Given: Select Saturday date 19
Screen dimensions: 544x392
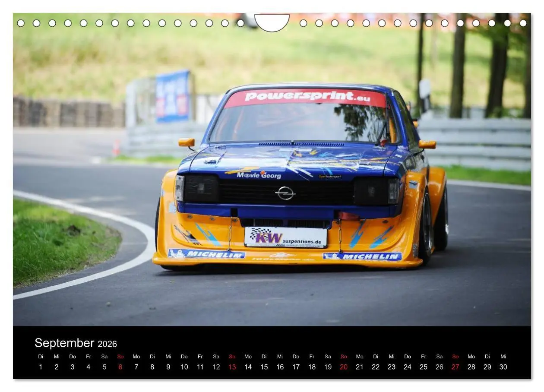Looking at the screenshot, I should tap(328, 367).
